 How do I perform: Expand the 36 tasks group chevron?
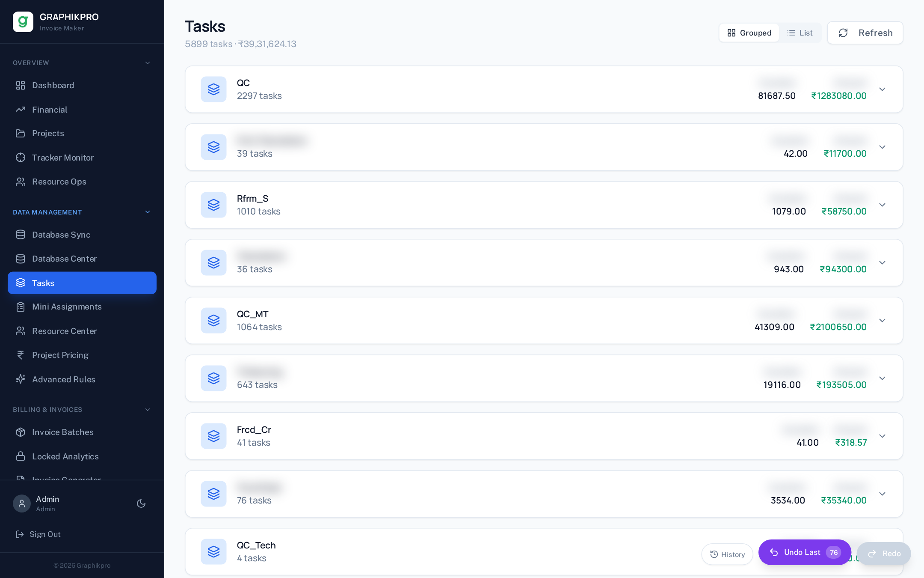coord(882,263)
